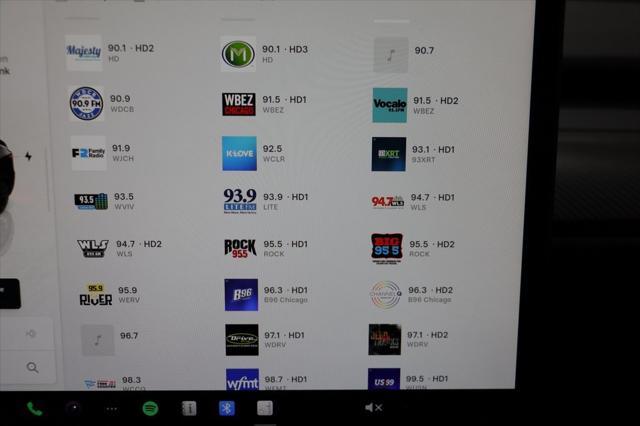The image size is (640, 426).
Task: Pick "96.3 · HD1" B96 Chicago label
Action: [286, 290]
